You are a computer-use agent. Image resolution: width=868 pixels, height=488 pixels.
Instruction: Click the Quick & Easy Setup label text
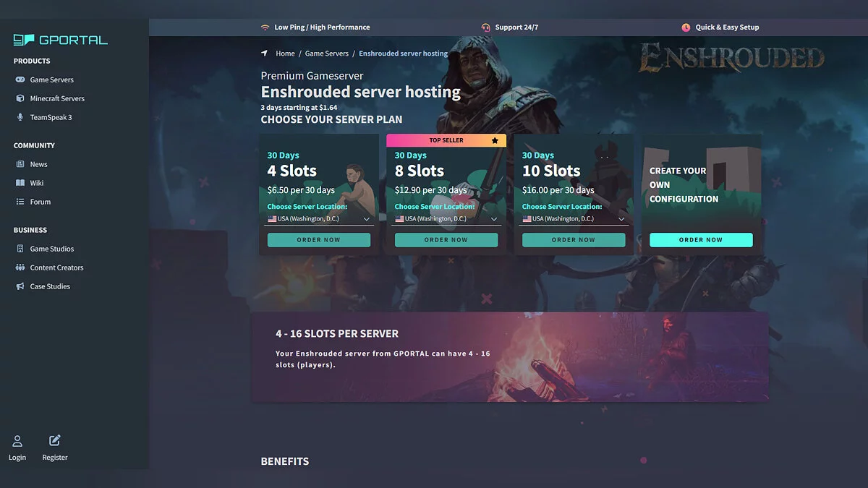pos(727,27)
